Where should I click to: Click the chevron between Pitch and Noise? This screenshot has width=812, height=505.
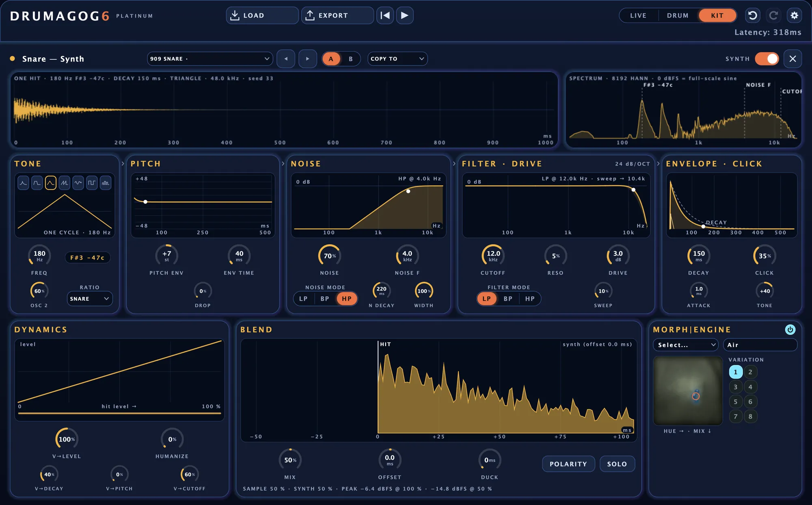(283, 164)
